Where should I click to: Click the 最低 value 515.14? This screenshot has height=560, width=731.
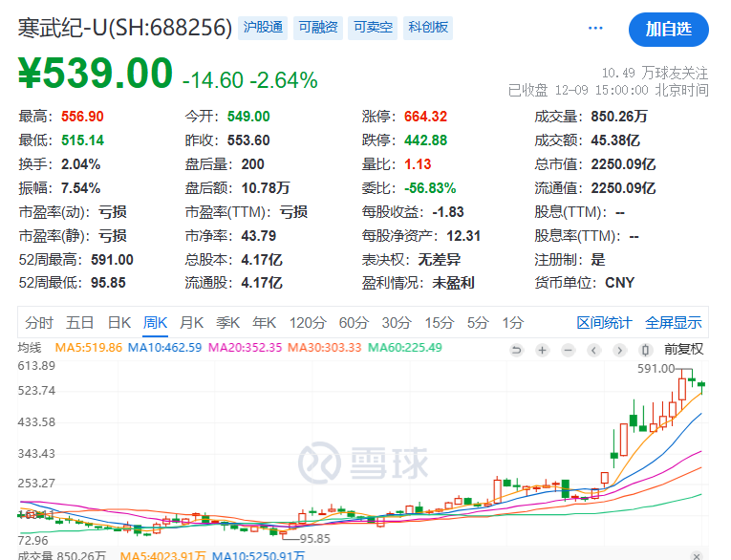82,140
